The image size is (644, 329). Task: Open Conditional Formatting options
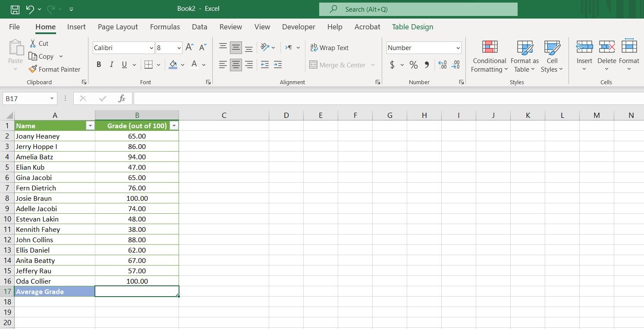click(x=489, y=57)
